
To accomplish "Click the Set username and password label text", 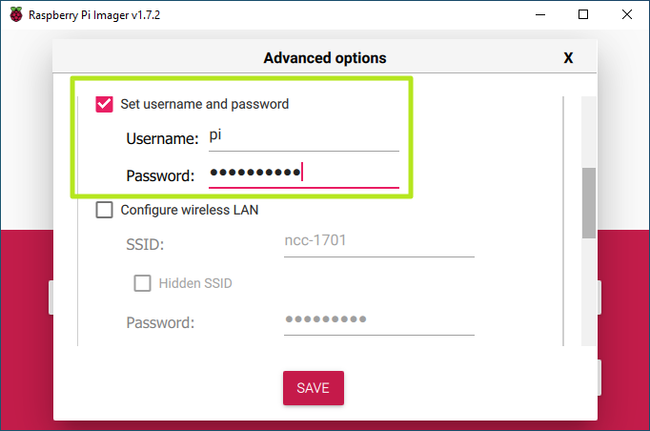I will point(204,104).
